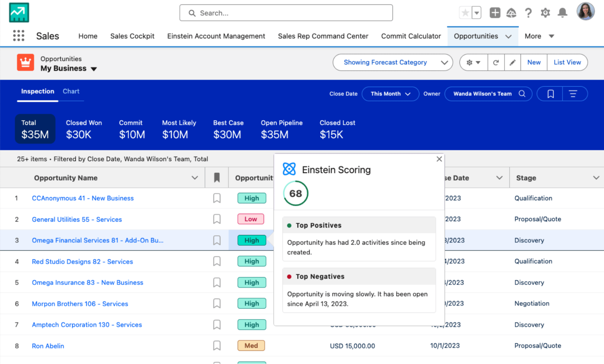Select the Closed Lost $15K metric

click(337, 129)
